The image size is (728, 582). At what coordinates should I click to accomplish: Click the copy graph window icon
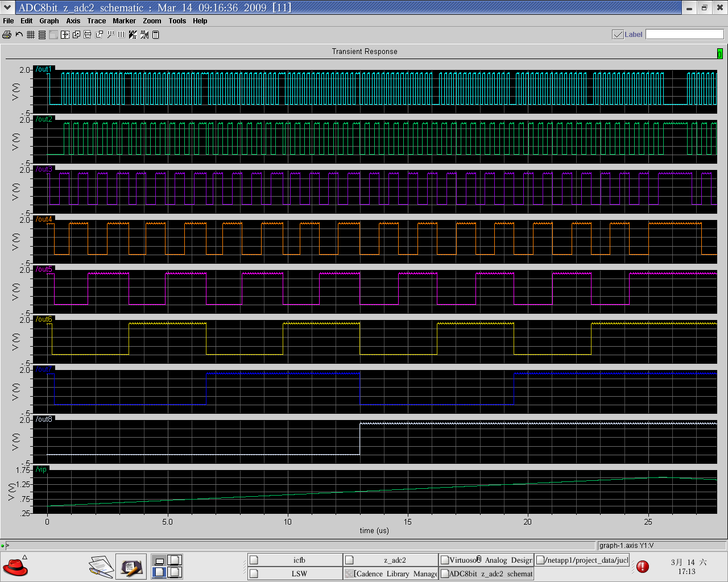pyautogui.click(x=76, y=35)
